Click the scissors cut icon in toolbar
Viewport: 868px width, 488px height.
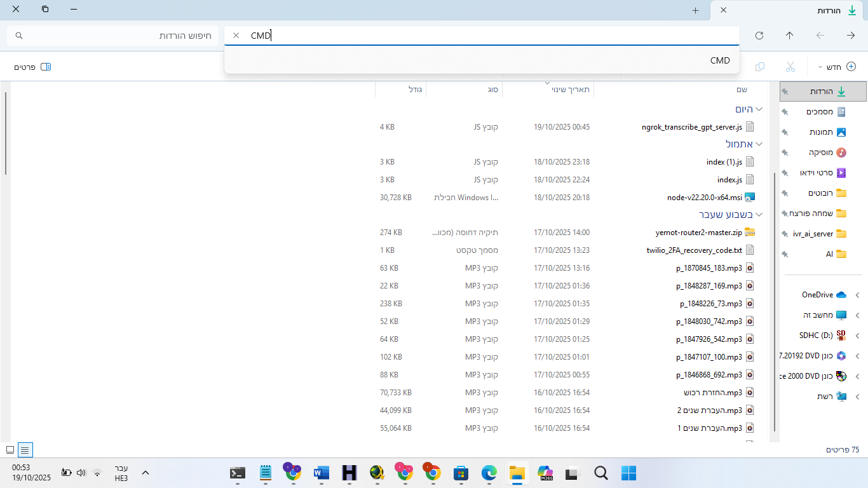790,67
